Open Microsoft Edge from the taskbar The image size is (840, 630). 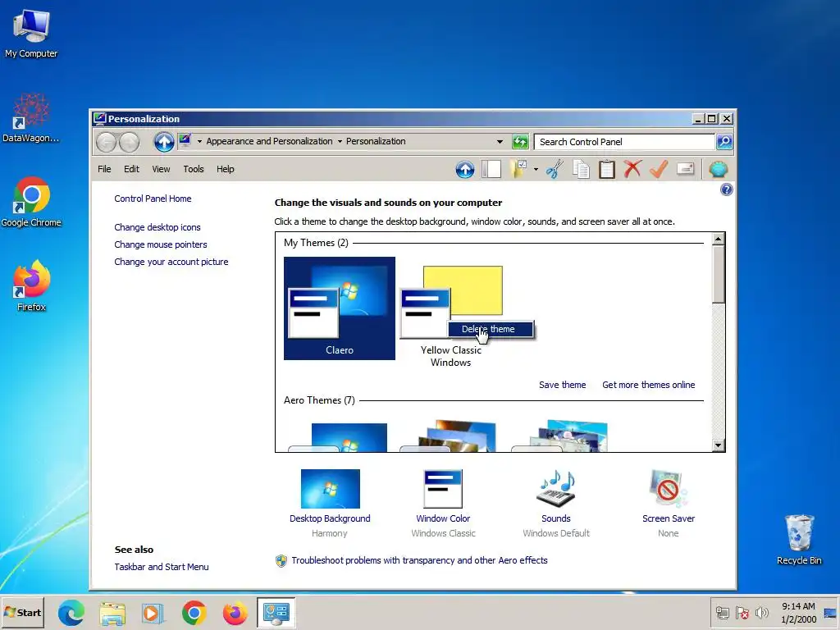pos(71,613)
